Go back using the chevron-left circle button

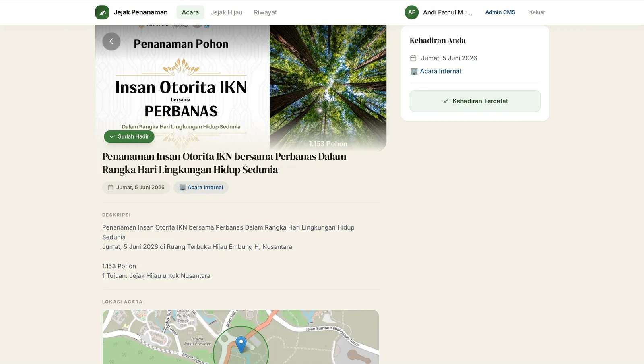111,41
